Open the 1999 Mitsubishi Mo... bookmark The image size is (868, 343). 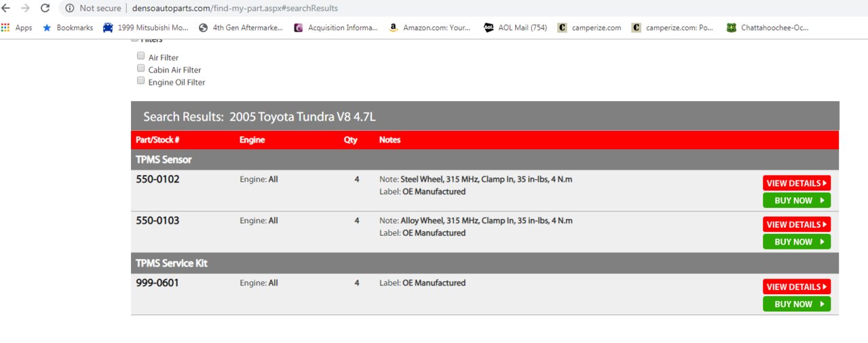[x=145, y=28]
